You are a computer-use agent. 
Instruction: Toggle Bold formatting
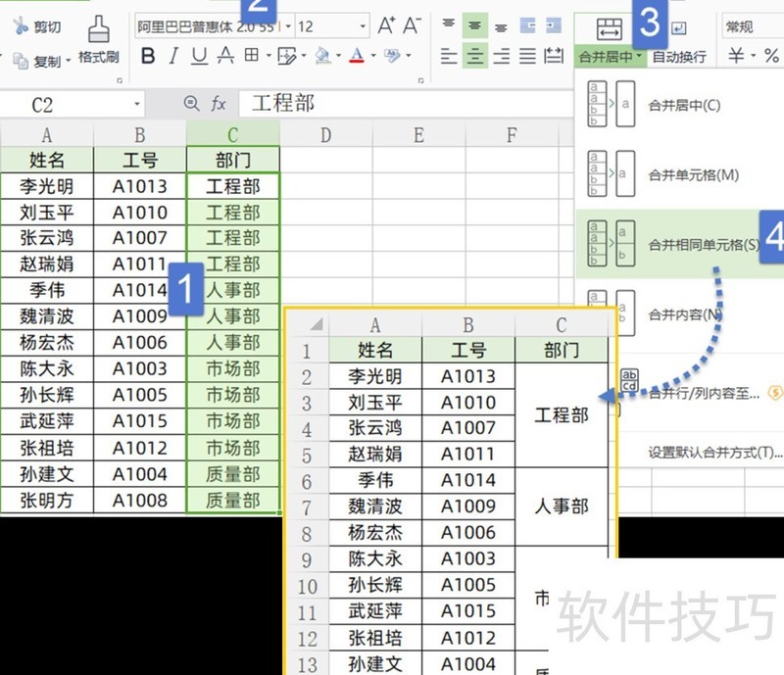(148, 56)
